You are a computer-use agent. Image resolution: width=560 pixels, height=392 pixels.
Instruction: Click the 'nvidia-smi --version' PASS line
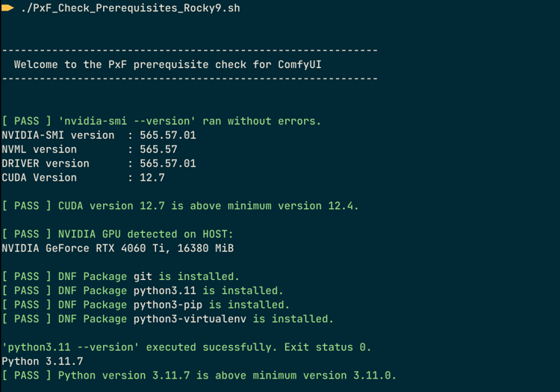[x=161, y=121]
